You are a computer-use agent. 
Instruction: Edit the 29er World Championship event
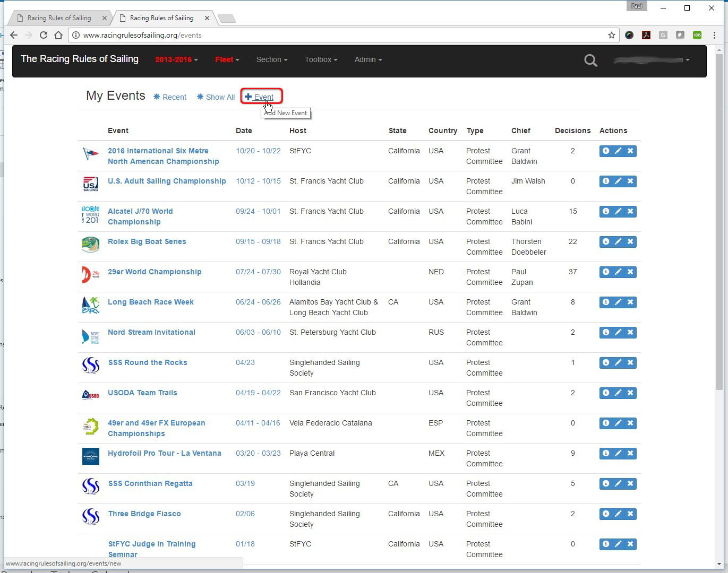(618, 272)
